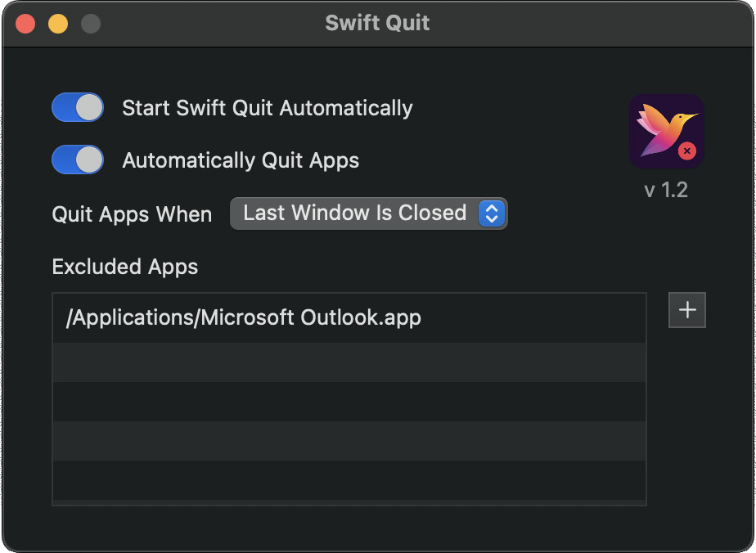Toggle the Start Swift Quit Automatically switch
This screenshot has width=756, height=553.
(x=78, y=107)
